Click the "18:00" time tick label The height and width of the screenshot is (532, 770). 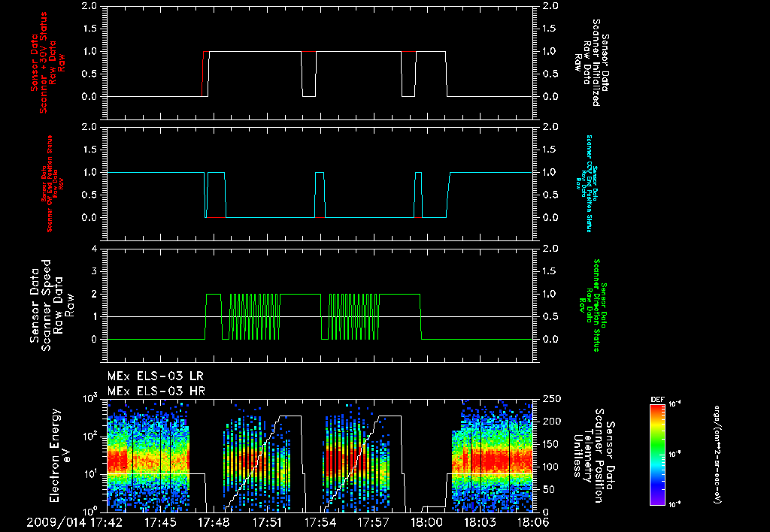point(427,521)
